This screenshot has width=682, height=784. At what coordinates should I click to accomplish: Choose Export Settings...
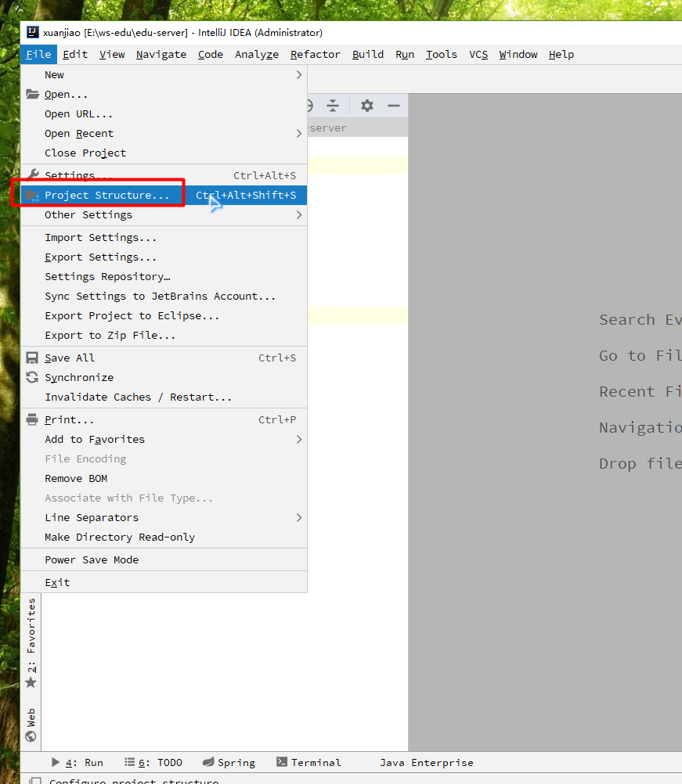click(164, 257)
